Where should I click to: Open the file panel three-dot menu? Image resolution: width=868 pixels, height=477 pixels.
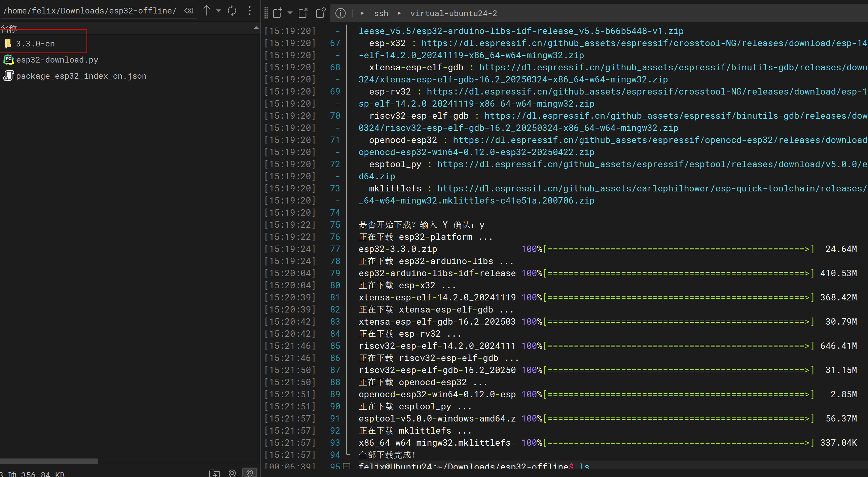click(x=249, y=11)
